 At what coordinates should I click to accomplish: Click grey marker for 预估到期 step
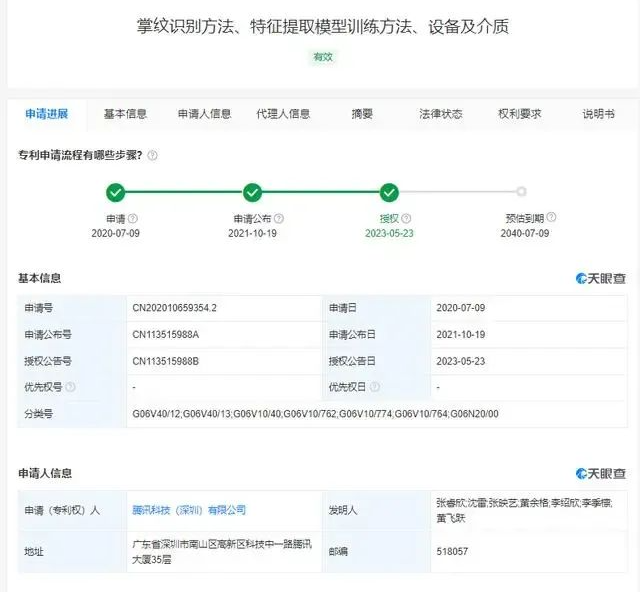pyautogui.click(x=521, y=191)
